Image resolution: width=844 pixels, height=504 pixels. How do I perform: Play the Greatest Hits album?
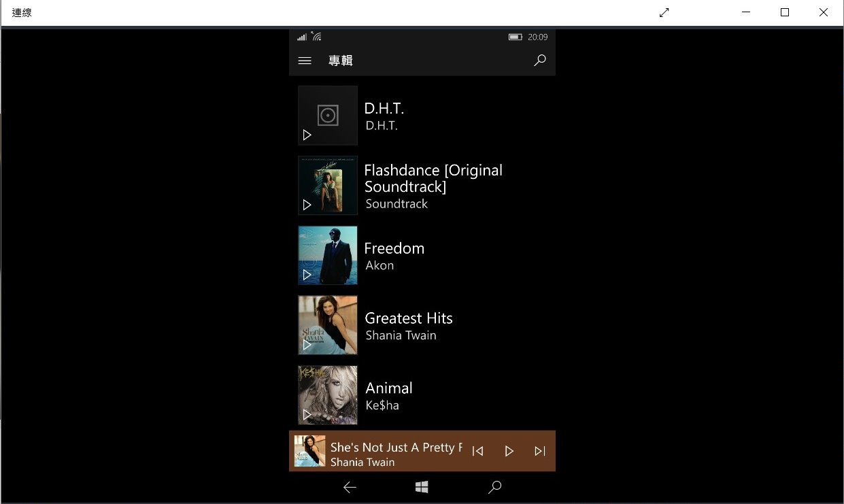(307, 345)
